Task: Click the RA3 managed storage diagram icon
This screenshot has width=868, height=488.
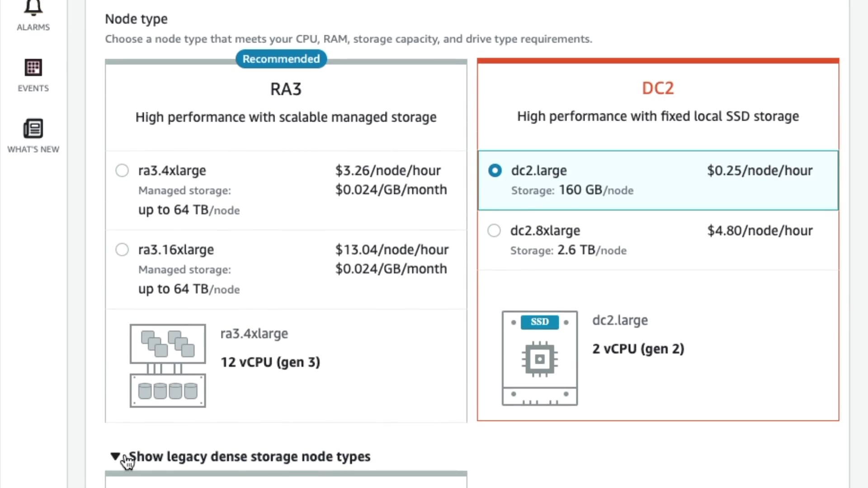Action: (168, 366)
